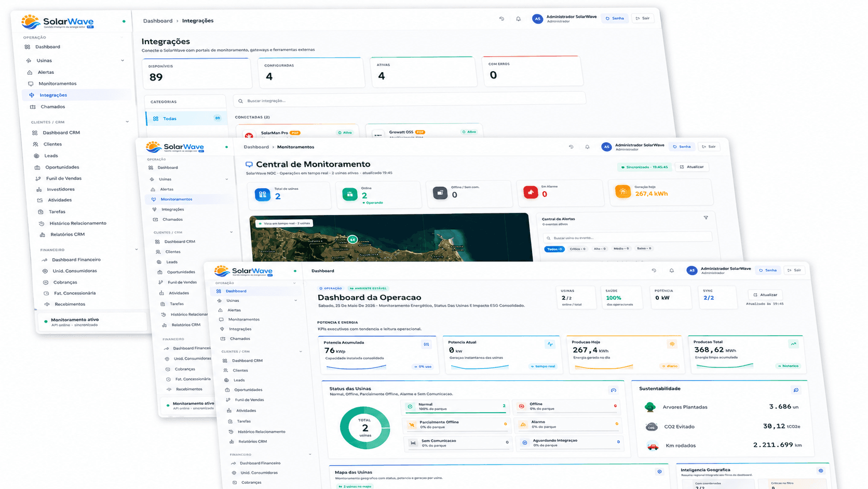Click Atualizar in the Dashboard da Operacao window
Image resolution: width=868 pixels, height=489 pixels.
coord(766,295)
